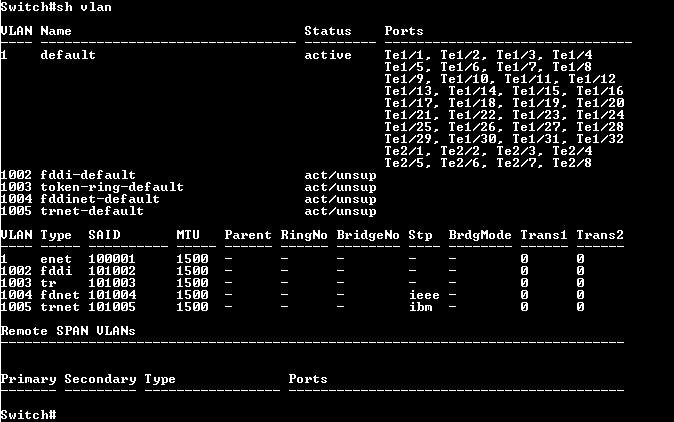Click 'active' status of VLAN 1
The height and width of the screenshot is (422, 674).
pos(328,55)
